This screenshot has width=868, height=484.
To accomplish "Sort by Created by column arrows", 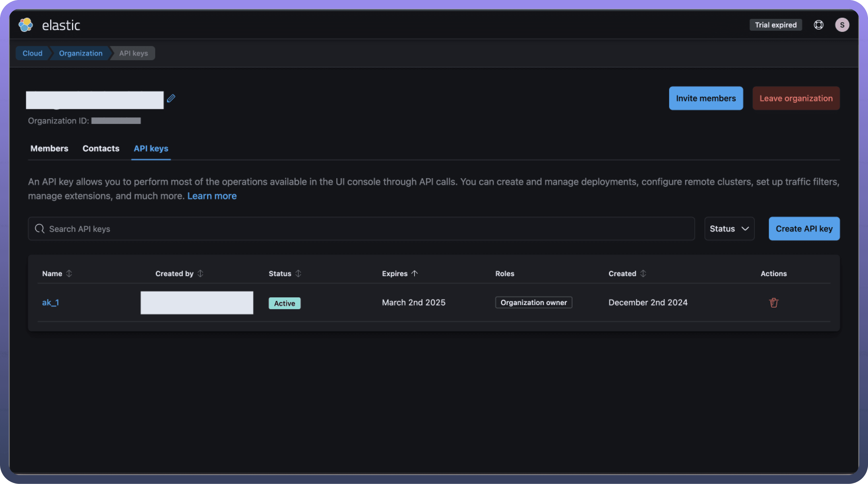I will [200, 273].
